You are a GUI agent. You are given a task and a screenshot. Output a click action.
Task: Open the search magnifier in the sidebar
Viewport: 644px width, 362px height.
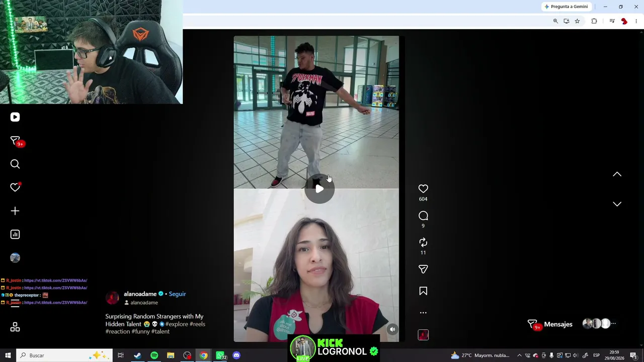click(x=15, y=164)
